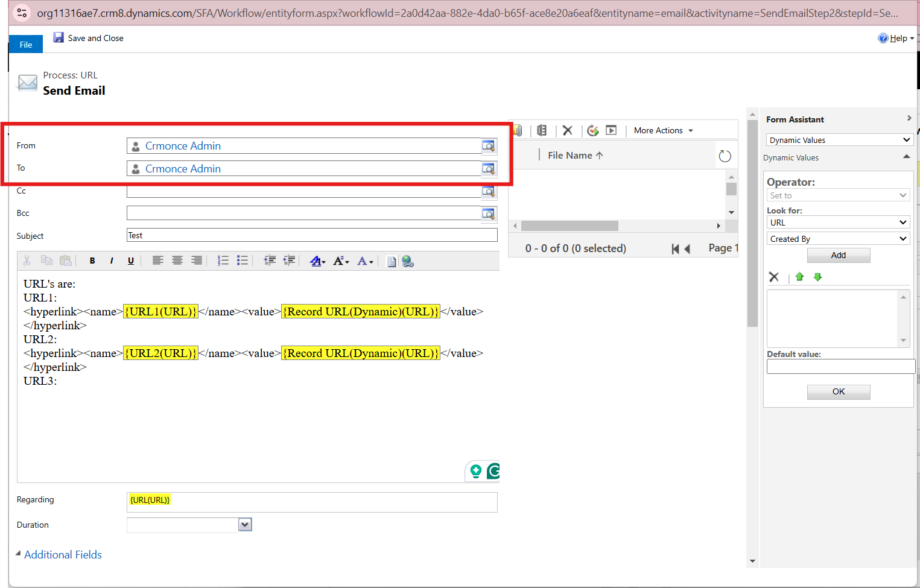Toggle bold formatting
920x588 pixels.
click(92, 261)
